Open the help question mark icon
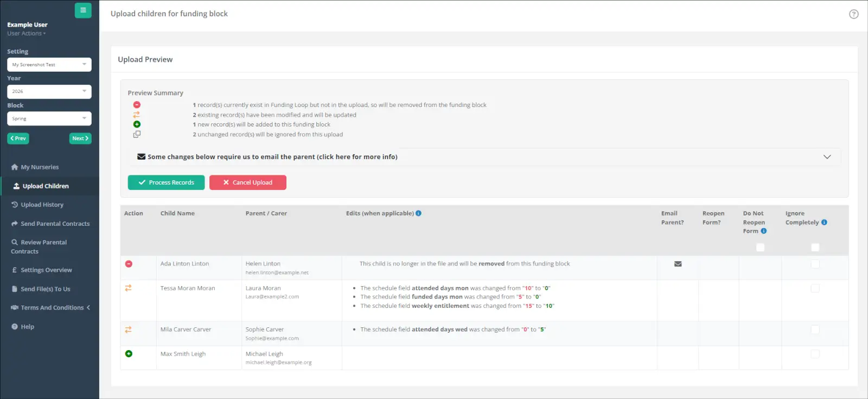 click(853, 14)
